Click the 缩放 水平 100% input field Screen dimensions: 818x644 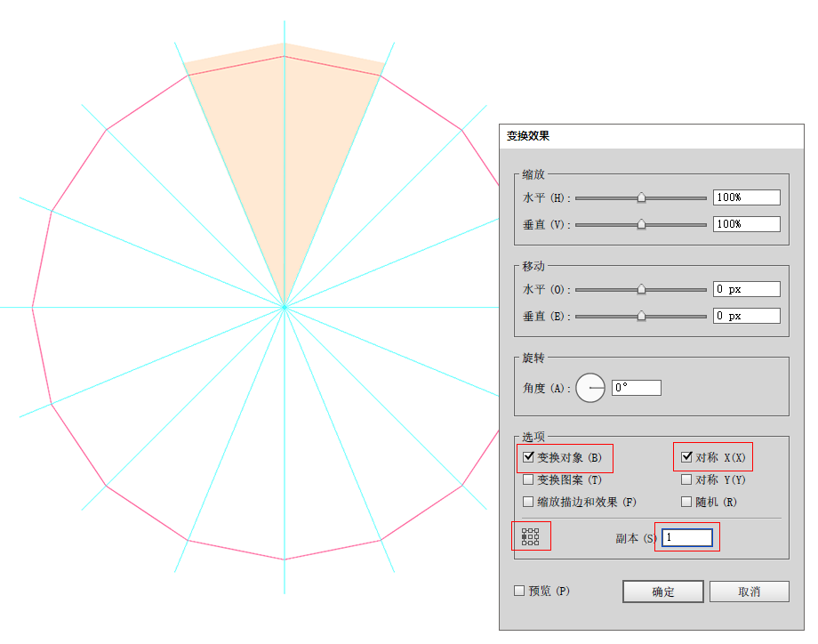(x=746, y=197)
